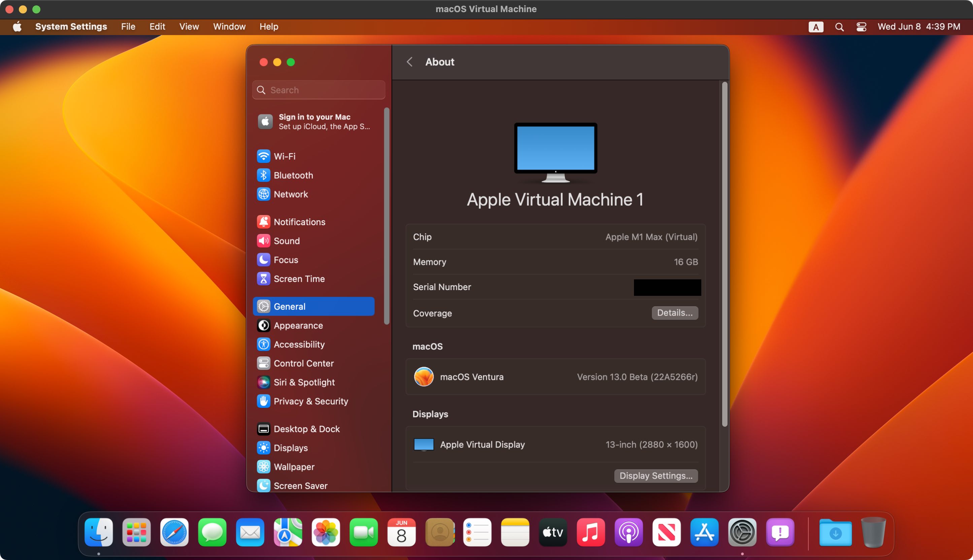The height and width of the screenshot is (560, 973).
Task: Open Photos from the Dock
Action: [326, 533]
